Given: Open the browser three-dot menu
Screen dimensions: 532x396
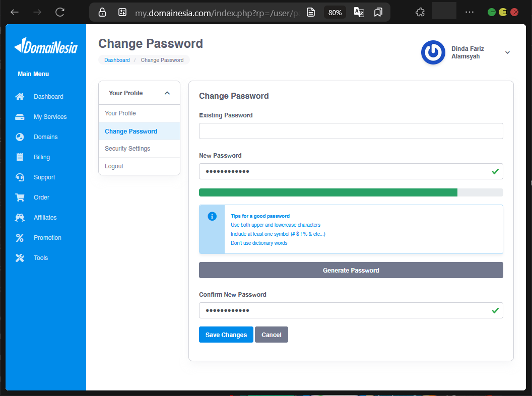Looking at the screenshot, I should coord(470,12).
